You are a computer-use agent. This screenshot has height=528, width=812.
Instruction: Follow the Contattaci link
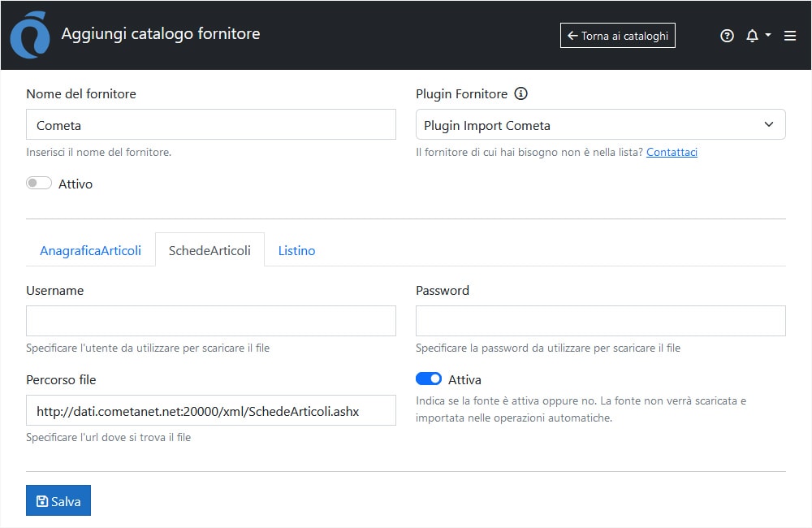[x=672, y=152]
